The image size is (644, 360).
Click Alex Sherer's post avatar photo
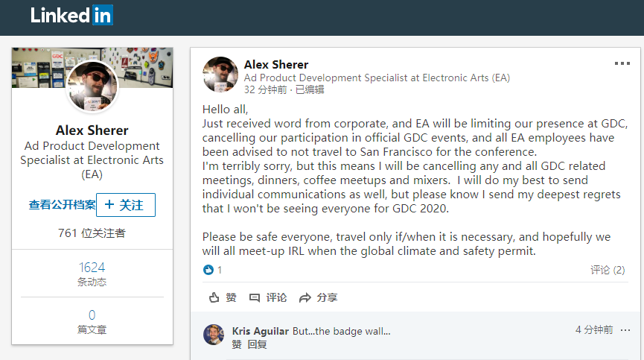click(x=221, y=75)
